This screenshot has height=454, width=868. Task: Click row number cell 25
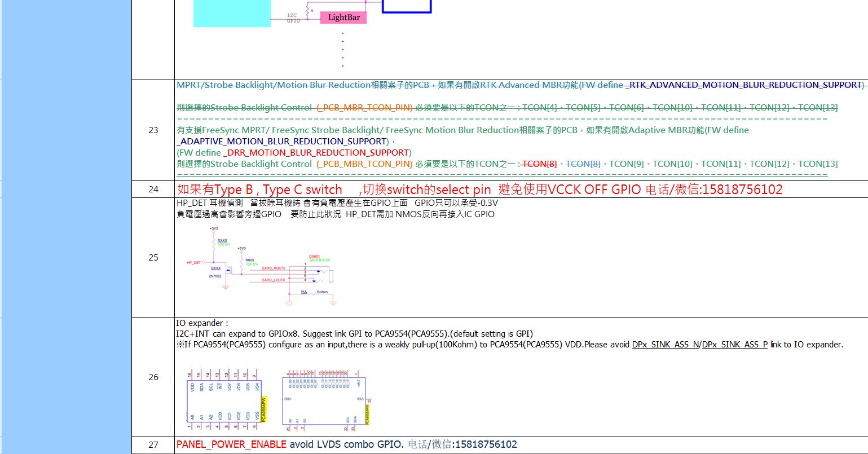point(153,257)
